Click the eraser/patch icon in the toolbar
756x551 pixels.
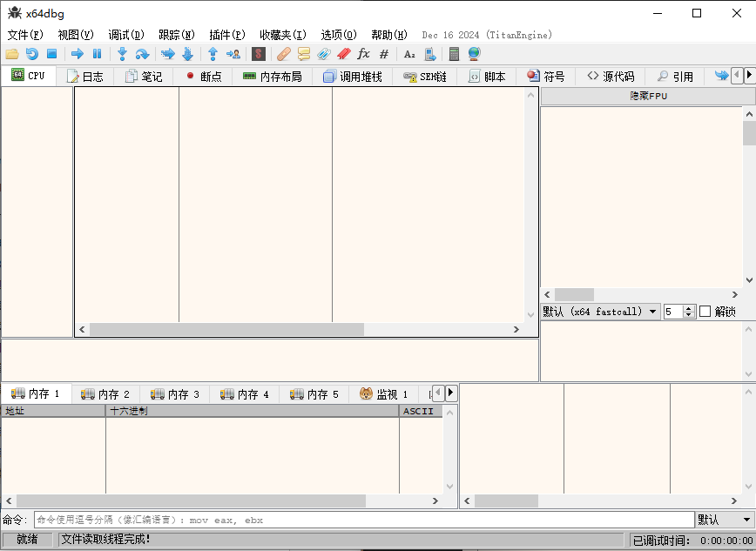[282, 54]
